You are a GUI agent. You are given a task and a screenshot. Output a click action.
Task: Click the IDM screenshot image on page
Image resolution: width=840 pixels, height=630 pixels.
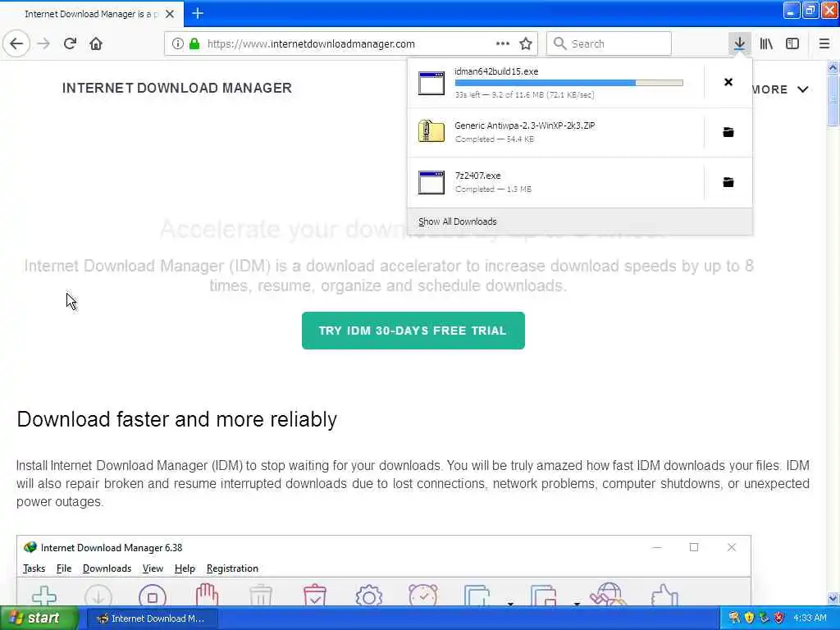tap(384, 570)
